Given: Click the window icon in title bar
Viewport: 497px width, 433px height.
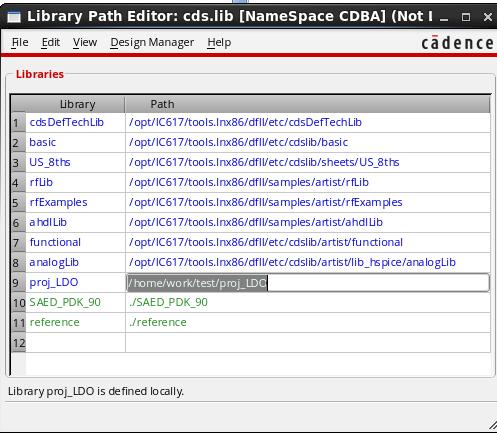Looking at the screenshot, I should tap(14, 16).
